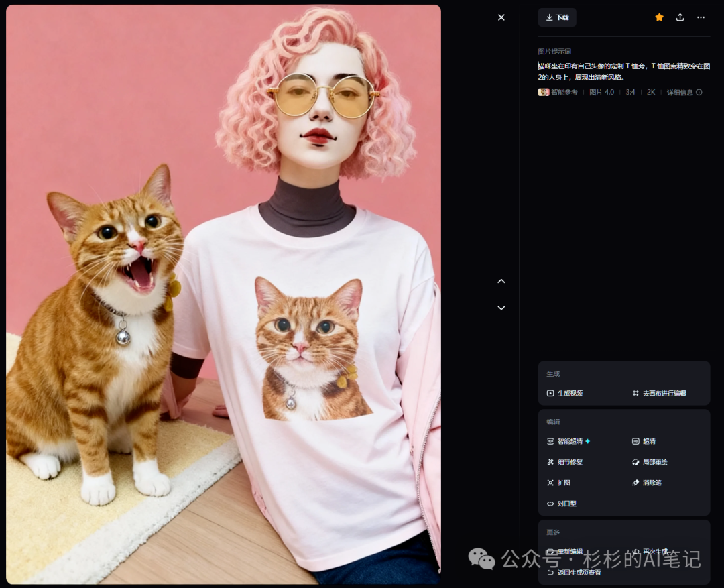Click the 生成视频 generate video option
The width and height of the screenshot is (724, 588).
pyautogui.click(x=564, y=393)
